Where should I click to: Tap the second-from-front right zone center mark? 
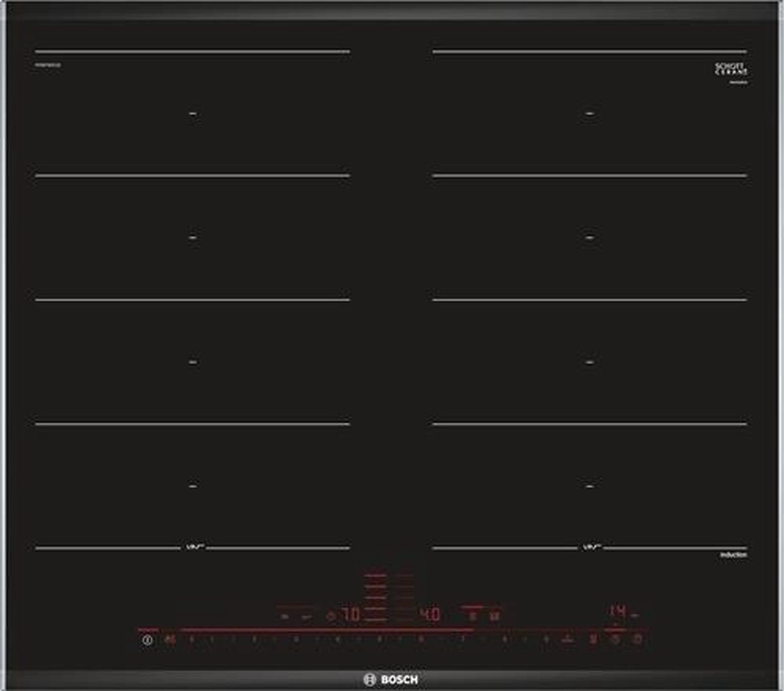[590, 362]
